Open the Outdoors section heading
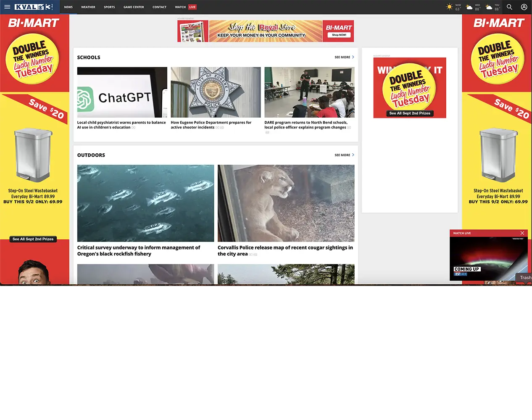The height and width of the screenshot is (420, 532). pyautogui.click(x=91, y=155)
